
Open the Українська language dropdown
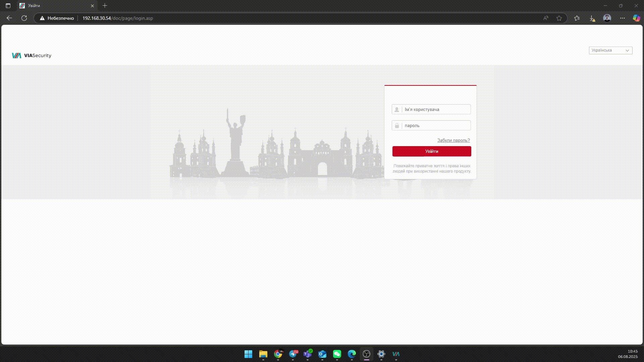pyautogui.click(x=610, y=50)
